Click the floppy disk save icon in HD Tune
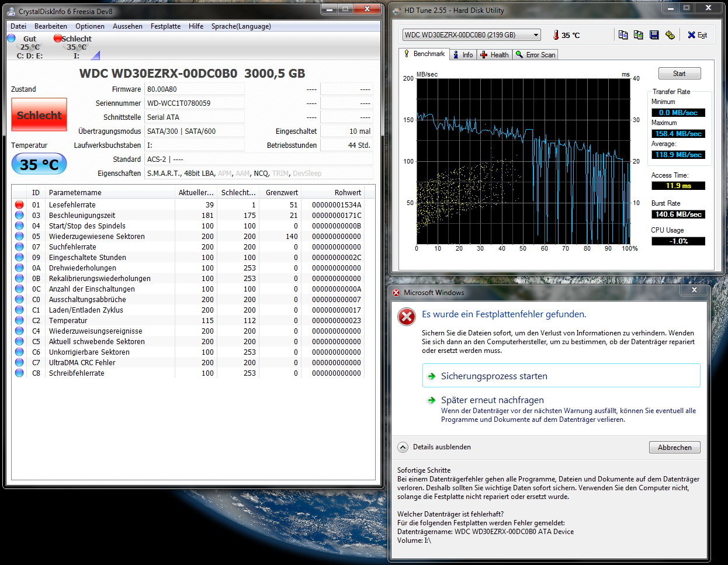Screen dimensions: 728x565 tap(654, 35)
